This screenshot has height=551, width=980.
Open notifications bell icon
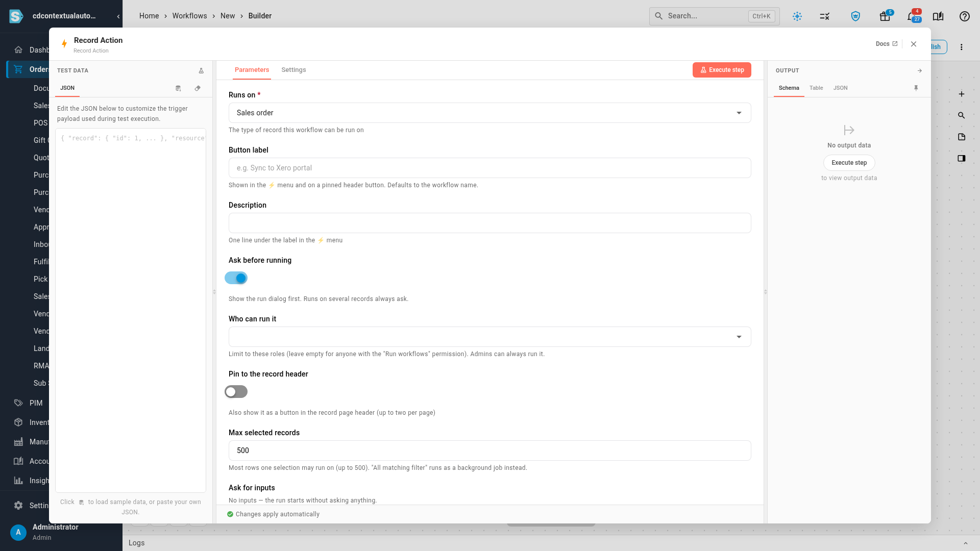click(x=912, y=16)
